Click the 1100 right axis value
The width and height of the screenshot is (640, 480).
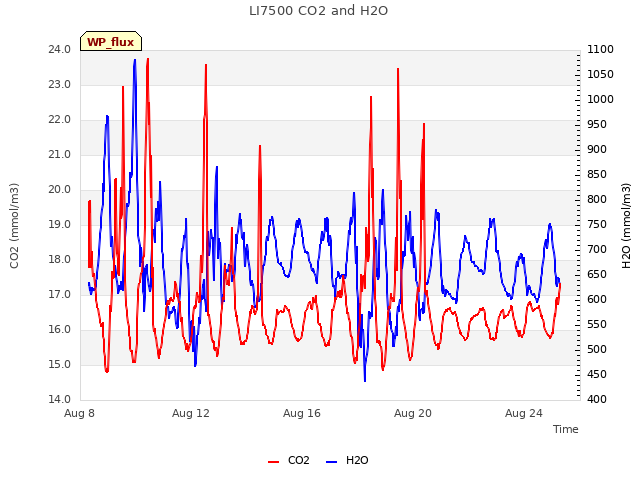point(600,49)
